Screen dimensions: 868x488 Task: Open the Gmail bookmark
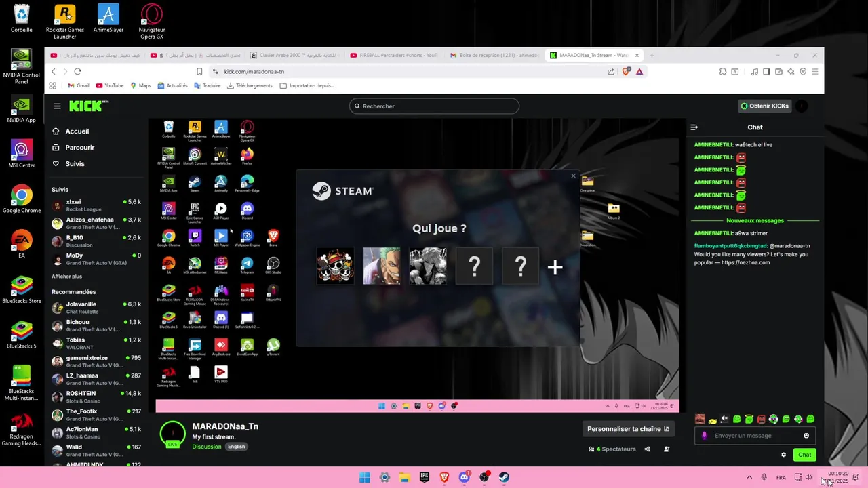[79, 86]
